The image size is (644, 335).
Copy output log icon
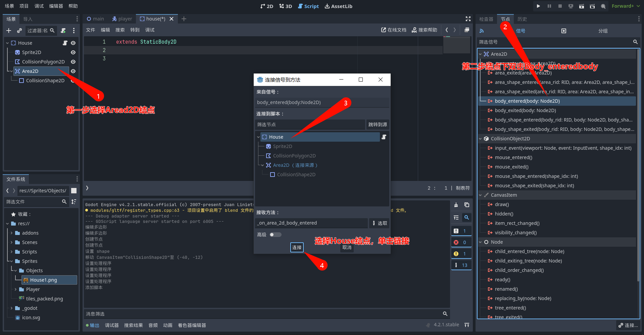click(467, 205)
